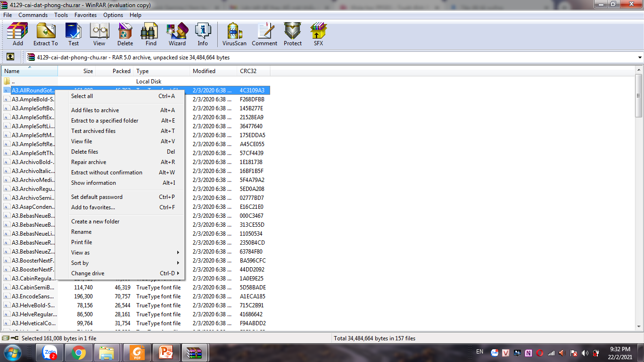Select the '..' parent folder row
Screen dimensions: 644x362
136,82
